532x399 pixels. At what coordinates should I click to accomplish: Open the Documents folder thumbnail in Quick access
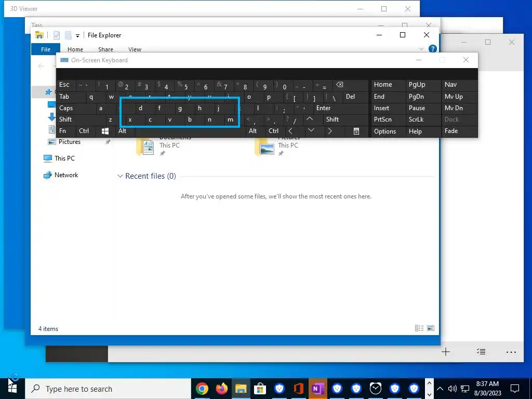(x=145, y=148)
